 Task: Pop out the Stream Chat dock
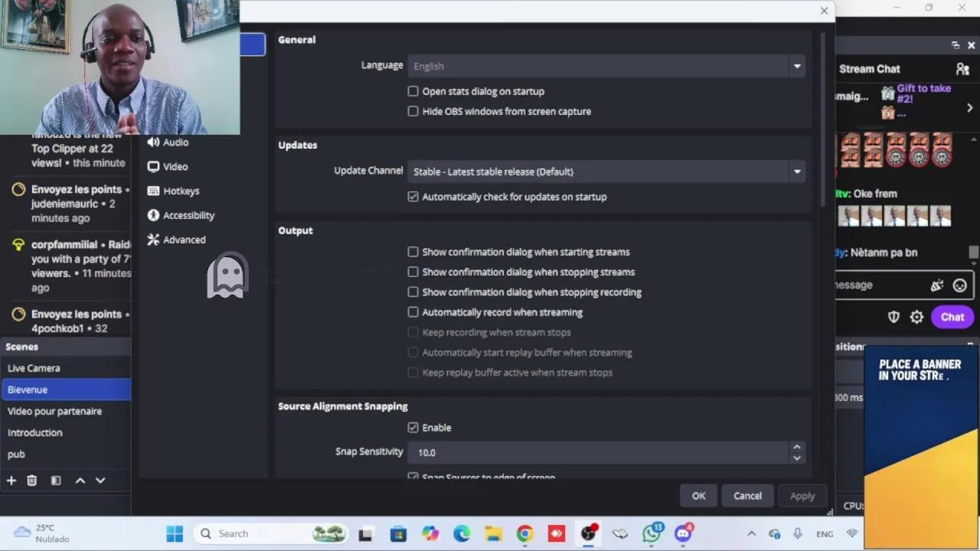click(955, 45)
